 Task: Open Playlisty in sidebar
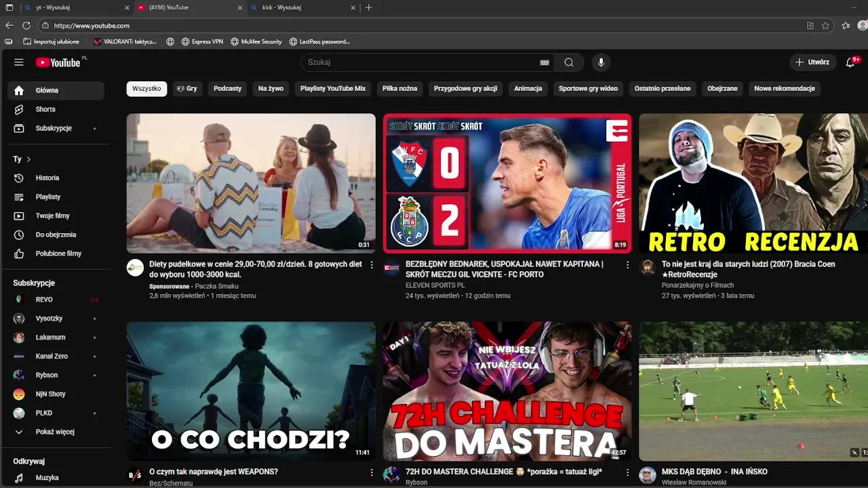point(56,197)
